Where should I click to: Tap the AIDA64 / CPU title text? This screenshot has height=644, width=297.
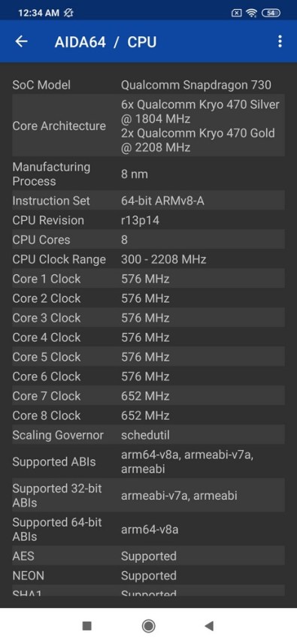click(x=105, y=42)
